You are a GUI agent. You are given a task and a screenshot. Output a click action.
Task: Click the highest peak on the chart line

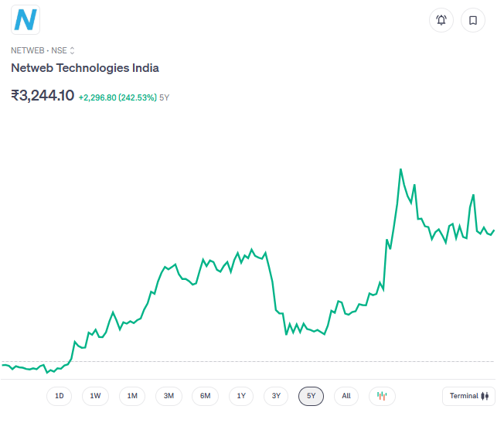[x=400, y=169]
